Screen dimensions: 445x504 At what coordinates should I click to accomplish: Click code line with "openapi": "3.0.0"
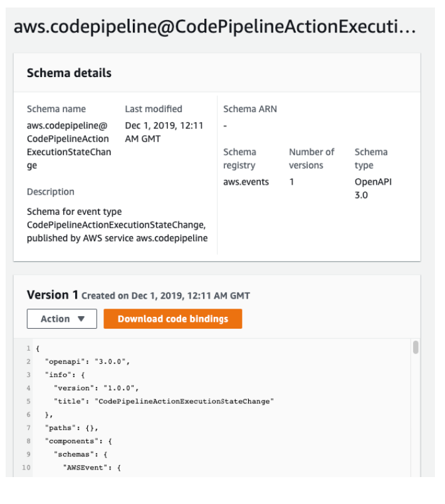pyautogui.click(x=87, y=362)
